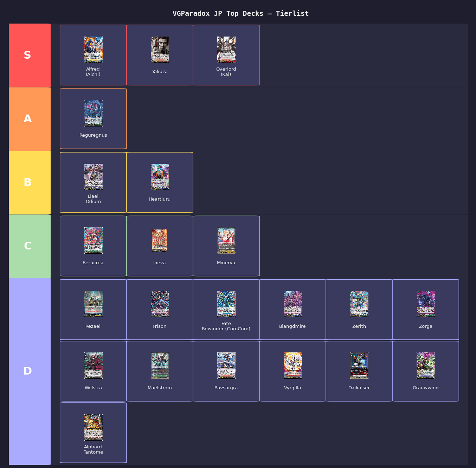Open the Yakuza card thumbnail
476x468 pixels.
pos(160,50)
